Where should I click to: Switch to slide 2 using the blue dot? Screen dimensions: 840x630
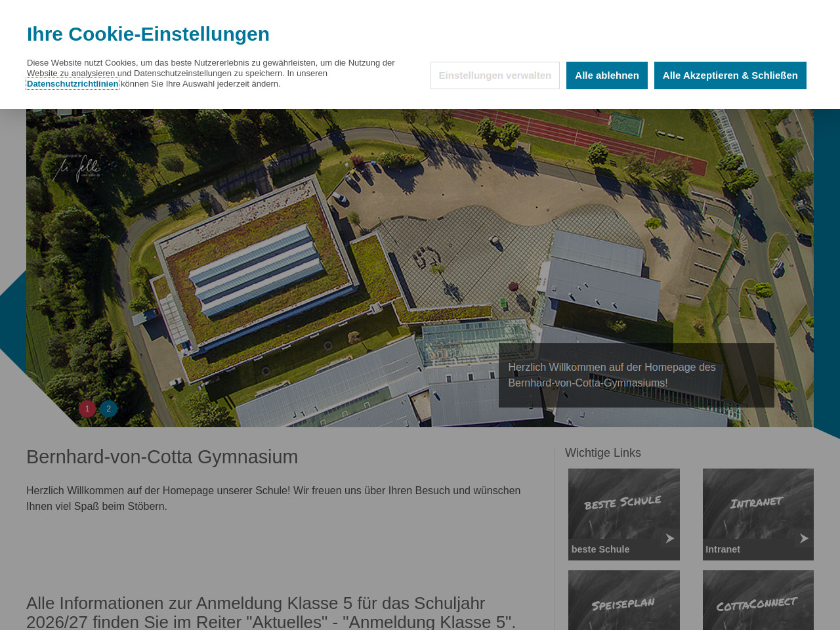coord(109,409)
